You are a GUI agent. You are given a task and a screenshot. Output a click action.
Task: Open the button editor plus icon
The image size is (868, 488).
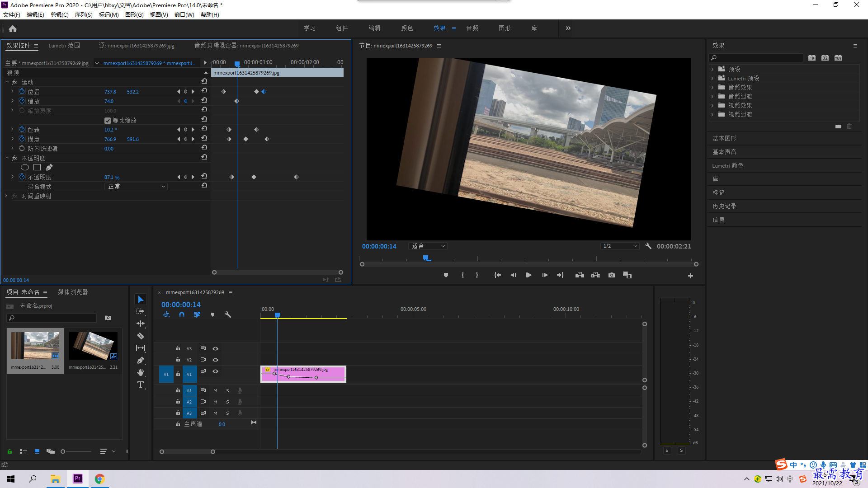click(x=690, y=276)
